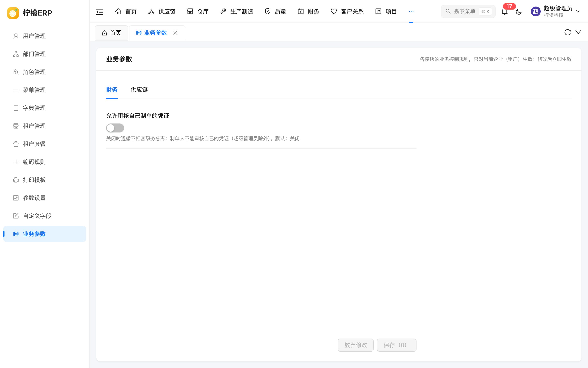Open 租户套餐 in the sidebar
The image size is (588, 368).
[x=45, y=144]
